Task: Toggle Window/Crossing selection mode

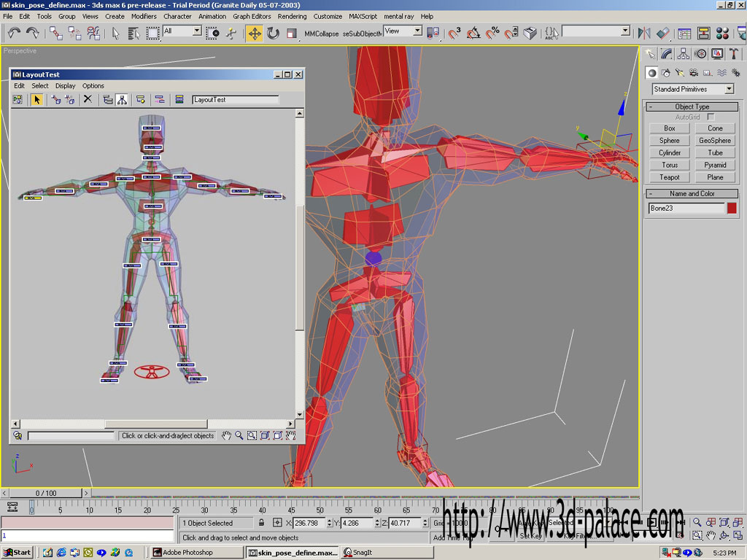Action: pyautogui.click(x=212, y=33)
